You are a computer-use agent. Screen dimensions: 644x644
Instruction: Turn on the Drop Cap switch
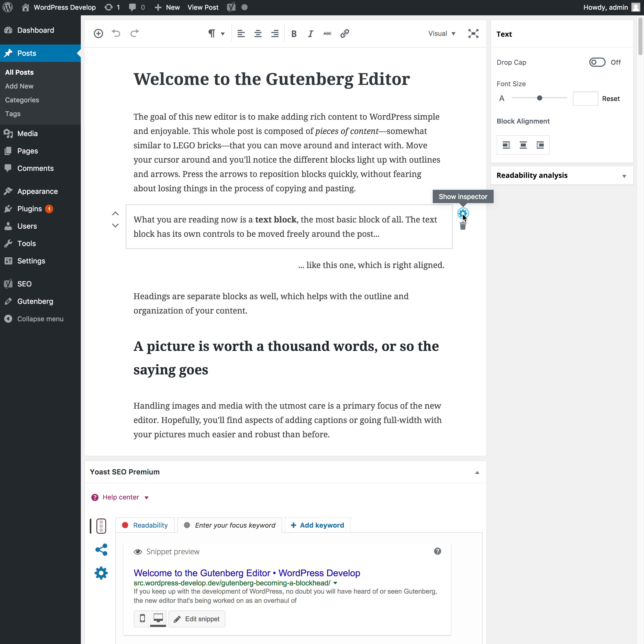click(597, 62)
